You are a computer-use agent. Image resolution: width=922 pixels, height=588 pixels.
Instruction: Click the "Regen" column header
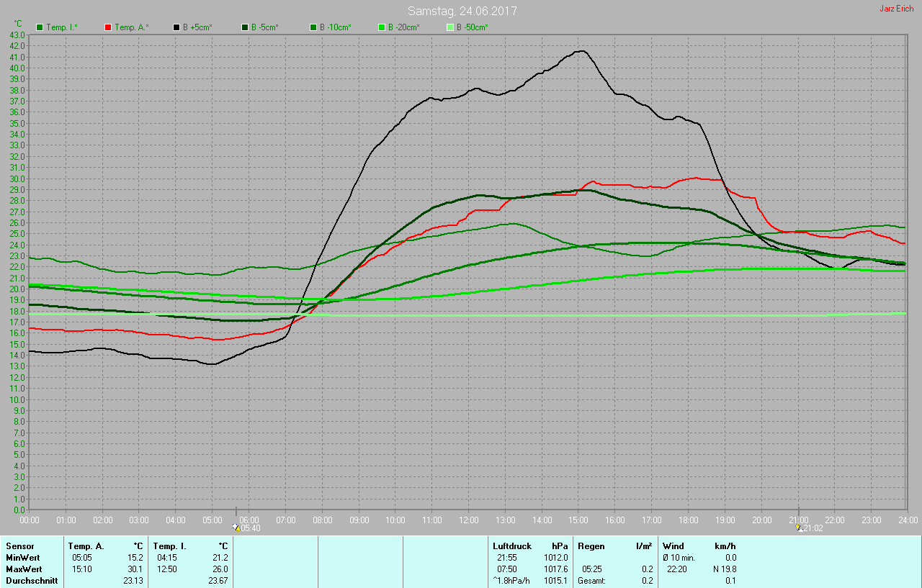click(x=591, y=546)
